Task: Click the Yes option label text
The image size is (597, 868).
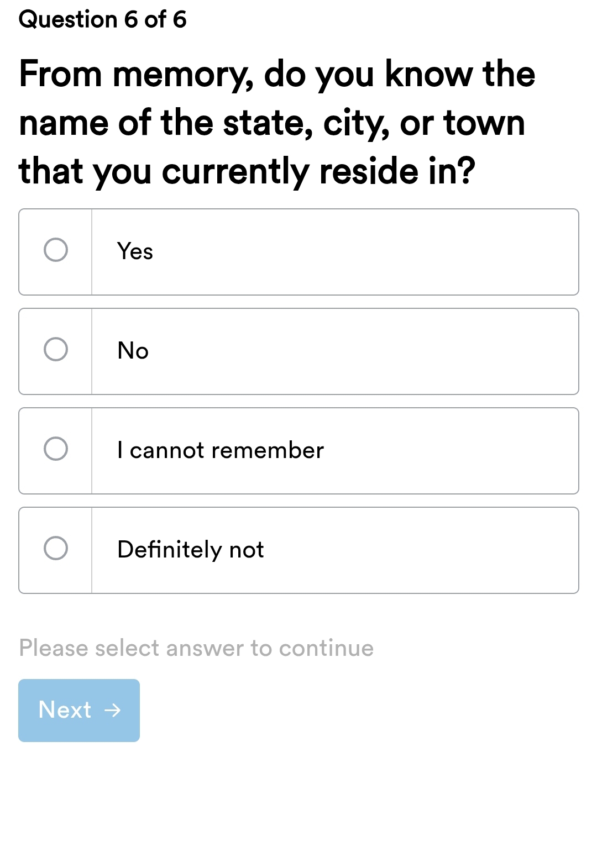Action: pyautogui.click(x=134, y=251)
